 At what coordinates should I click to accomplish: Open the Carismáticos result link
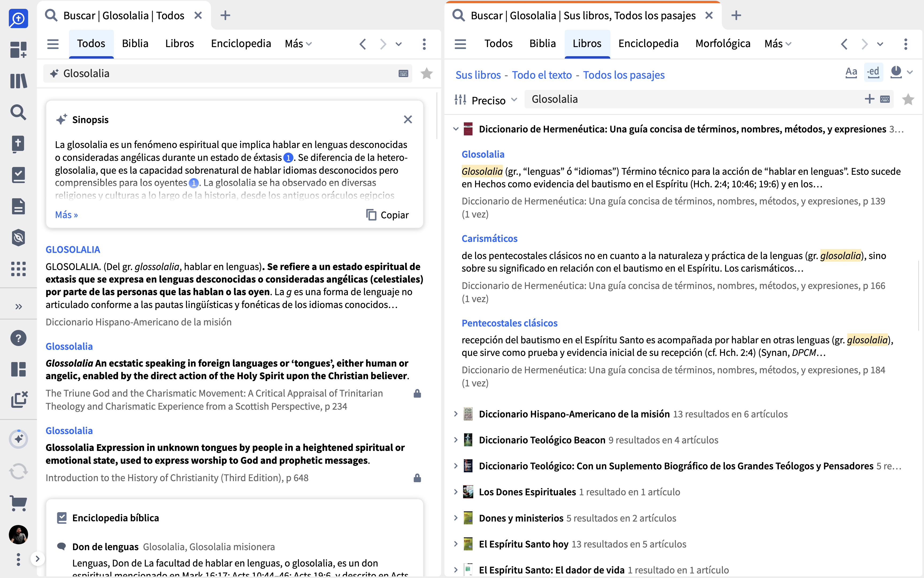490,238
